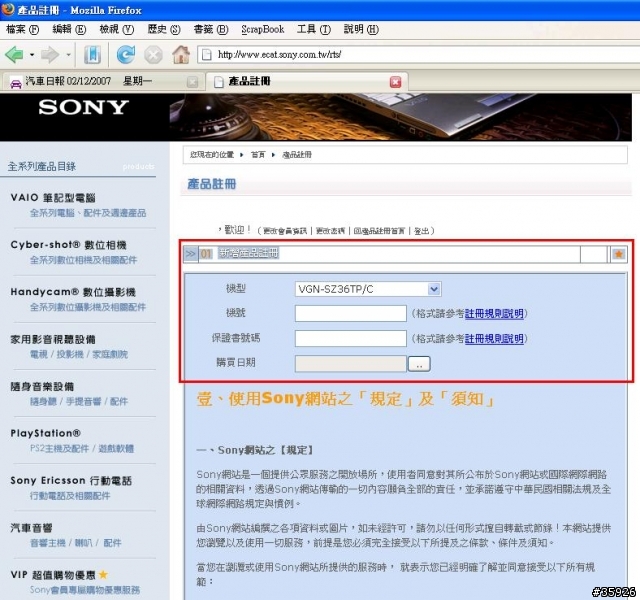This screenshot has height=600, width=640.
Task: Click the 產品註冊 breadcrumb link
Action: (297, 155)
